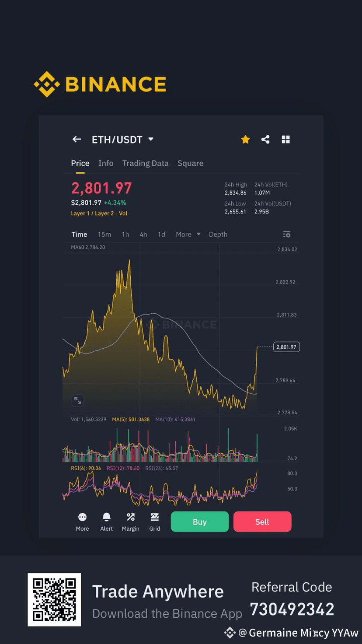
Task: Tap the Layer 1 / Layer 2 tag
Action: tap(92, 213)
